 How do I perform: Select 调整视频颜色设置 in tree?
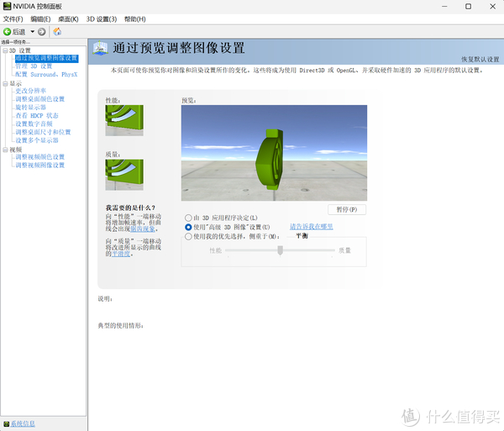[40, 157]
